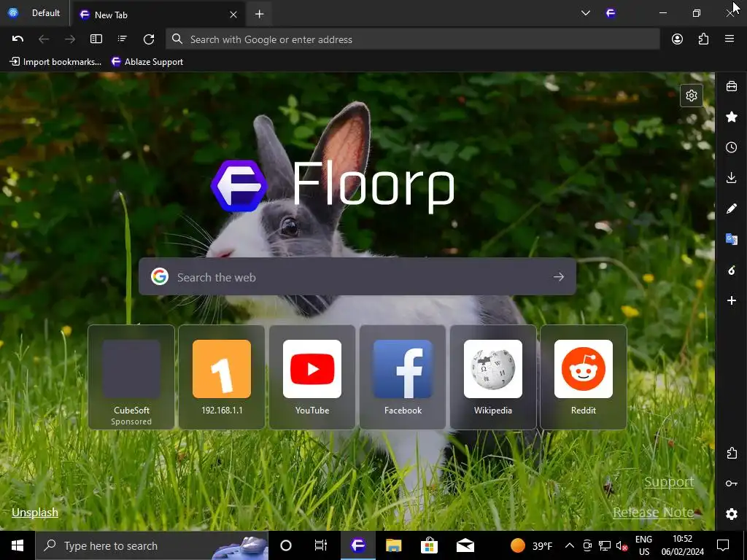Screen dimensions: 747x560
Task: Open the Windows Start menu
Action: pos(18,545)
